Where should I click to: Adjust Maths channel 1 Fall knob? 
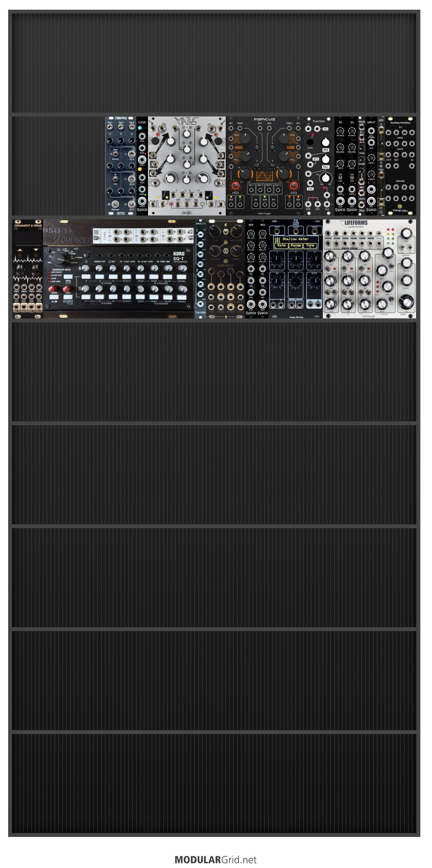coord(170,159)
